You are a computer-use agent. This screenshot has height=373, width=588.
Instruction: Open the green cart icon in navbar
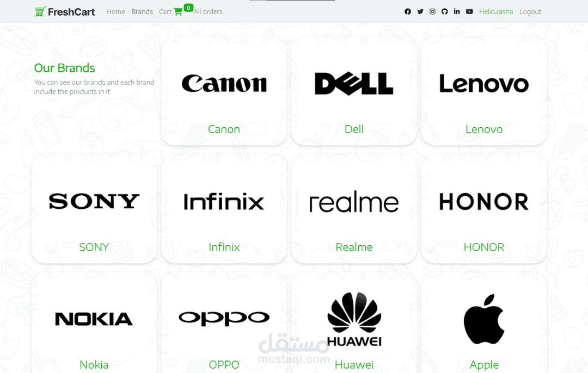tap(178, 12)
